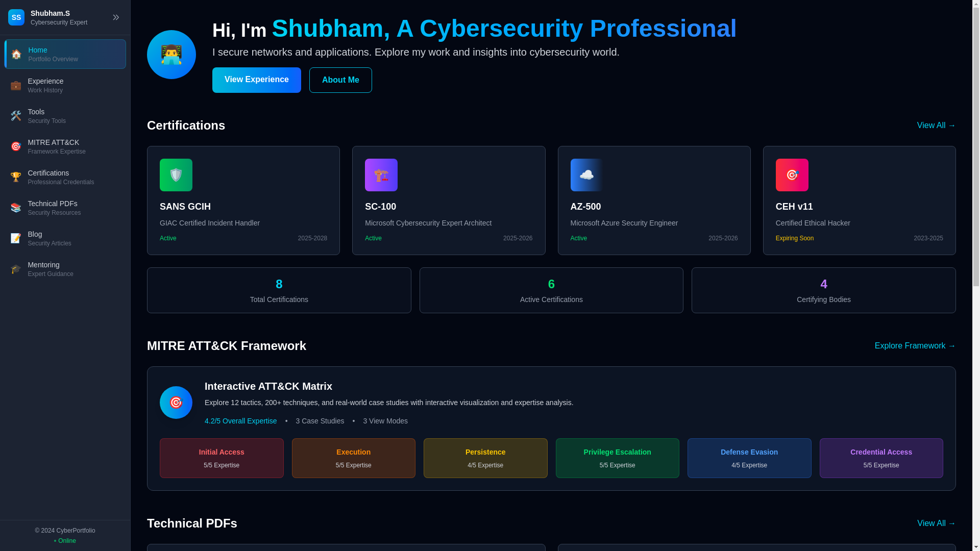The image size is (980, 551).
Task: Click View All link beside Technical PDFs
Action: 936,523
